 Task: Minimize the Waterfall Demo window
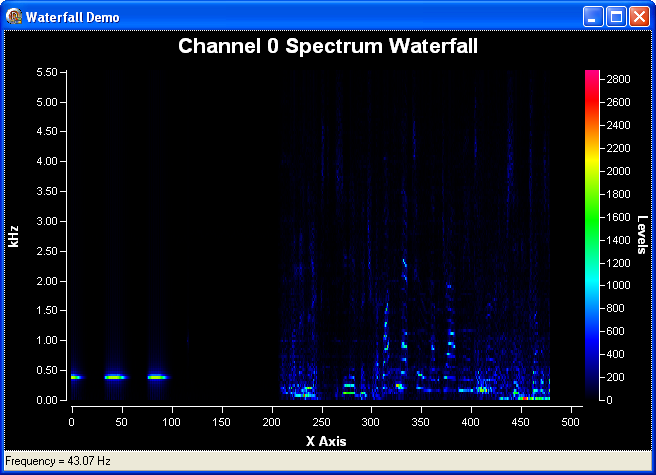click(594, 16)
